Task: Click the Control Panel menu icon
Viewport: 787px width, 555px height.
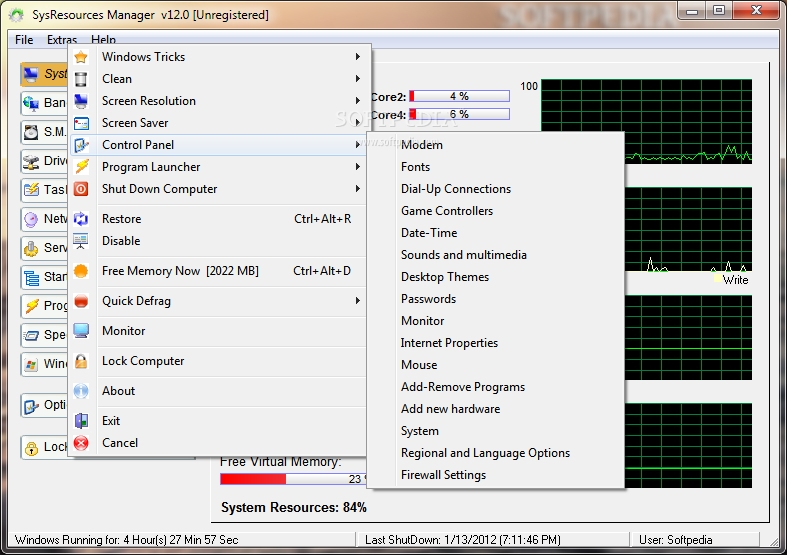Action: pyautogui.click(x=81, y=145)
